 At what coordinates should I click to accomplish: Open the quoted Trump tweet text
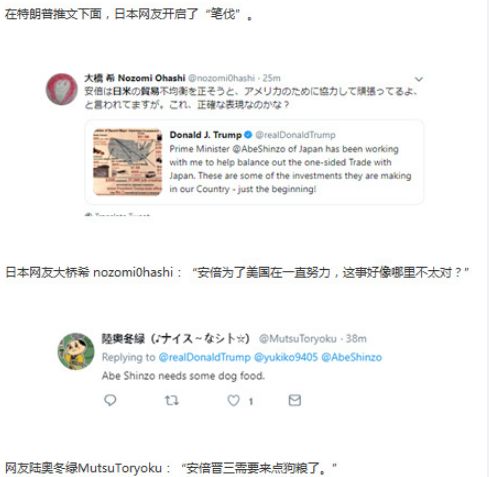coord(290,169)
